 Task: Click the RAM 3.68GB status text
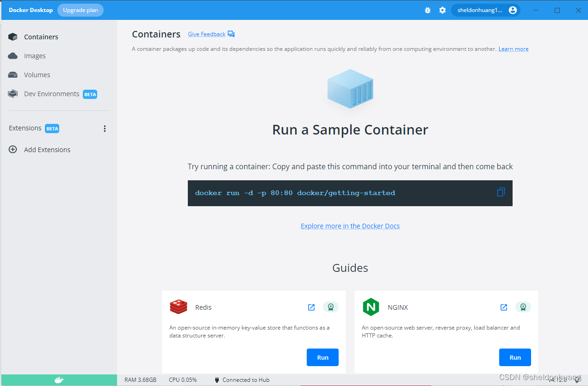tap(140, 380)
